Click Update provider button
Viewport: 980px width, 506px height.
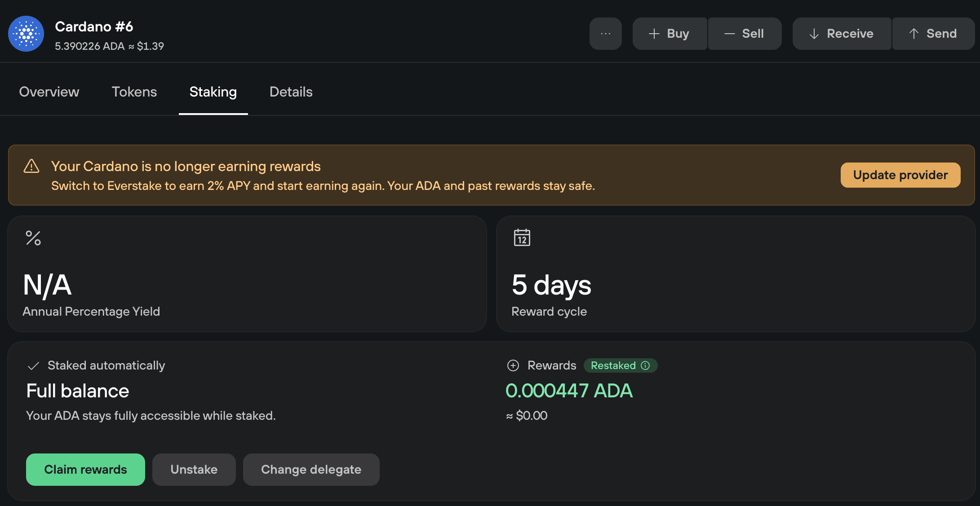click(900, 175)
